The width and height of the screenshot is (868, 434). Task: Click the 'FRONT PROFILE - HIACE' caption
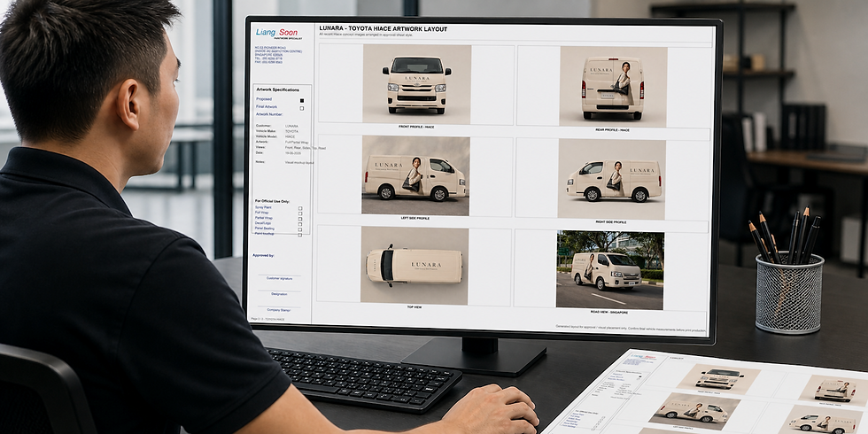[x=416, y=127]
